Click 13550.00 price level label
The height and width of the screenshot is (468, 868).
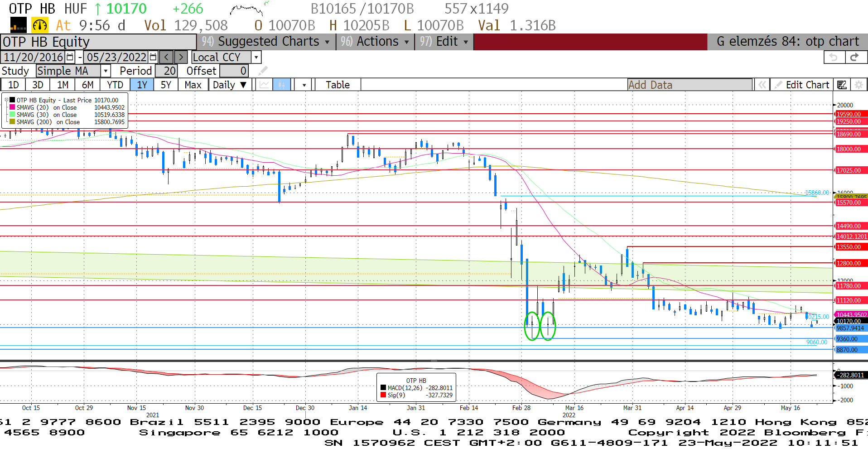pyautogui.click(x=851, y=247)
